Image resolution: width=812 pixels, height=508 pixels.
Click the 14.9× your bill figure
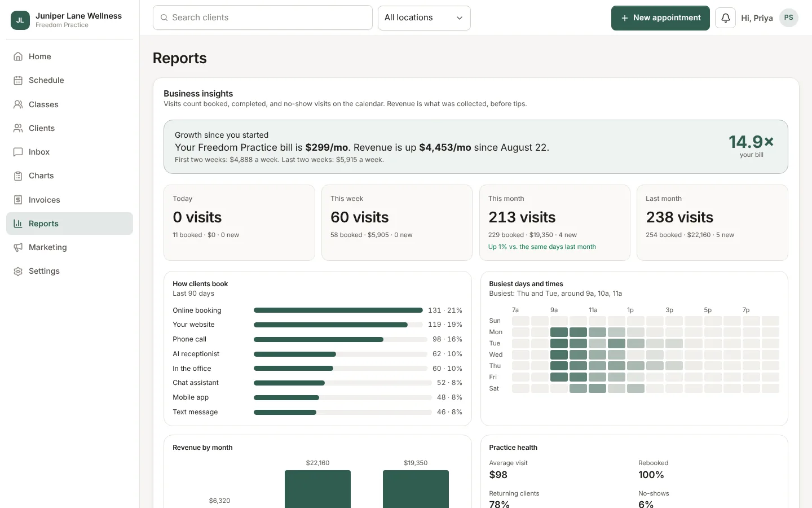[x=751, y=141]
